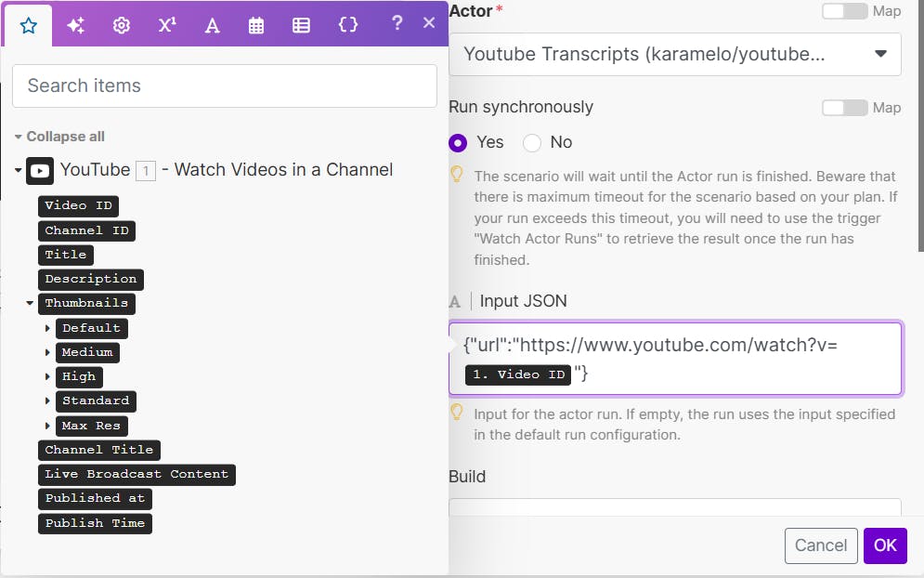Expand the Default thumbnail node
The height and width of the screenshot is (578, 924).
coord(47,328)
